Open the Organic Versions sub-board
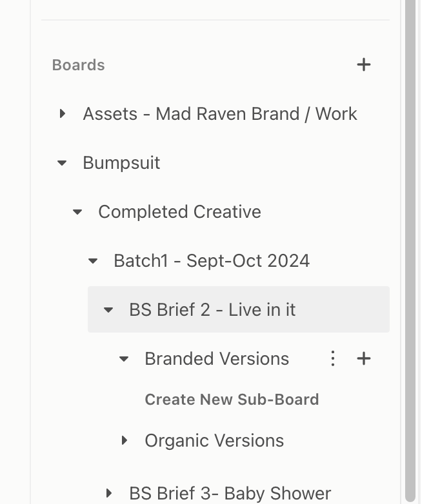 (x=214, y=441)
